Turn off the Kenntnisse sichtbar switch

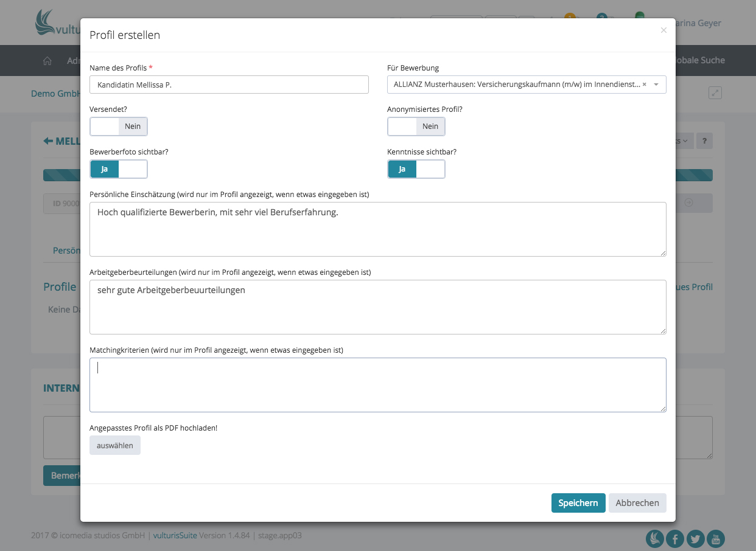coord(416,169)
